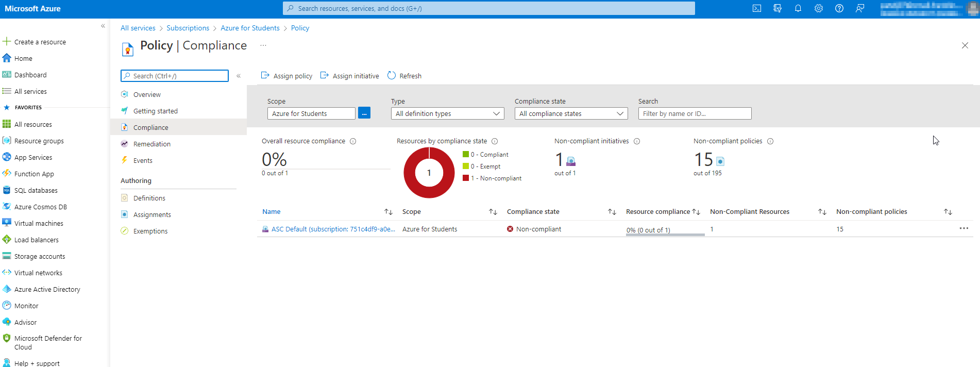Click the Scope Azure for Students field
980x367 pixels.
[311, 113]
